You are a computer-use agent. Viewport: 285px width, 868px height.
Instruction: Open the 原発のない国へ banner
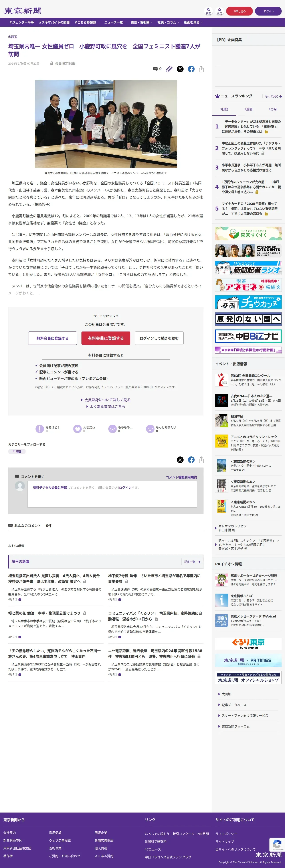pos(248,319)
